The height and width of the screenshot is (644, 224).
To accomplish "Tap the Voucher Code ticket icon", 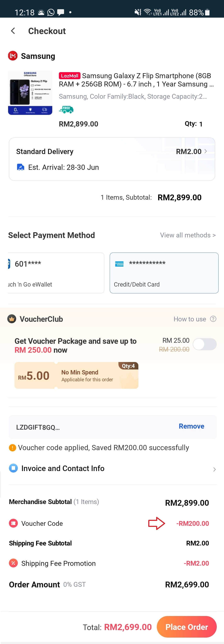I will (13, 523).
